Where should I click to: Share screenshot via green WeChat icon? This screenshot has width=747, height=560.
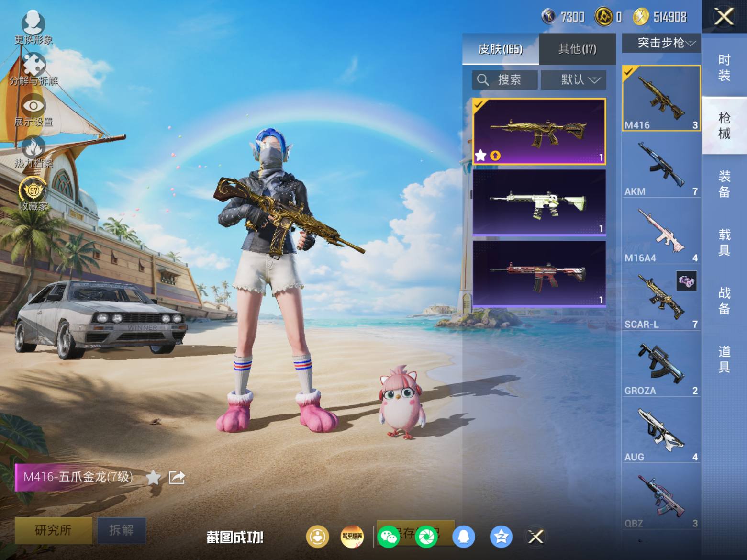tap(388, 537)
